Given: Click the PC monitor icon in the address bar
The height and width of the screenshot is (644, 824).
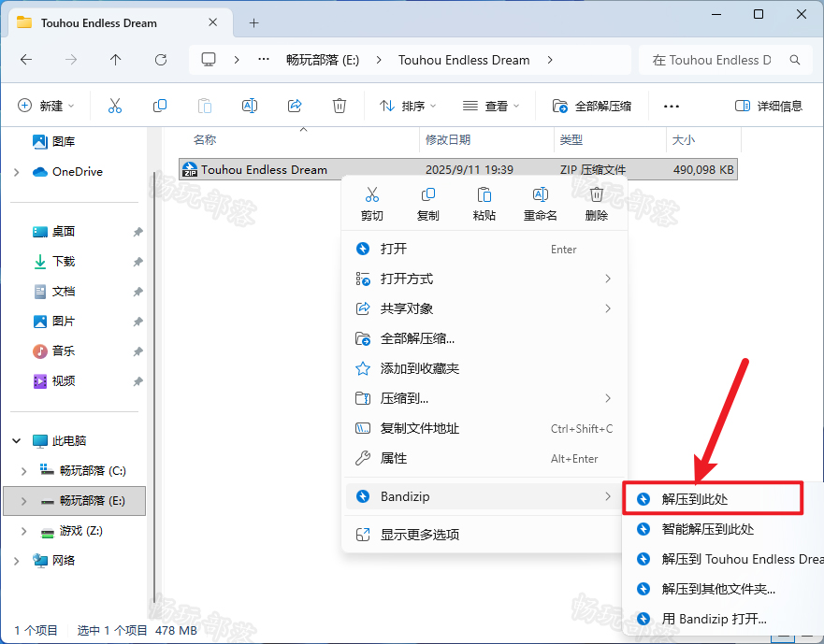Looking at the screenshot, I should click(209, 60).
